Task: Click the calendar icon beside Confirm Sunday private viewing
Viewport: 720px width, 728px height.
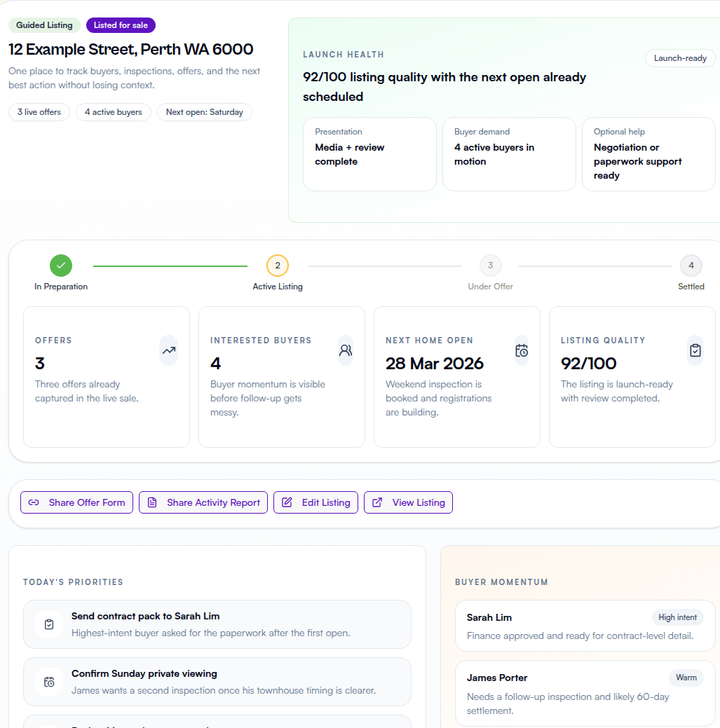Action: click(48, 680)
